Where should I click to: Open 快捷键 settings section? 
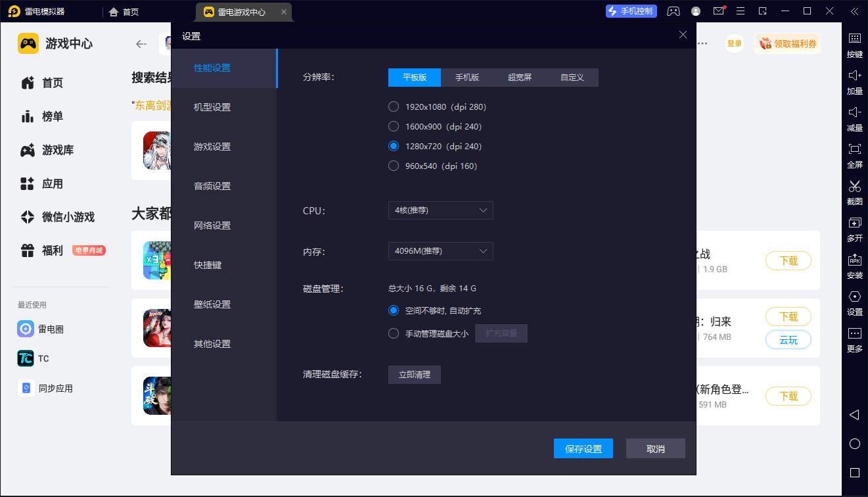[224, 265]
